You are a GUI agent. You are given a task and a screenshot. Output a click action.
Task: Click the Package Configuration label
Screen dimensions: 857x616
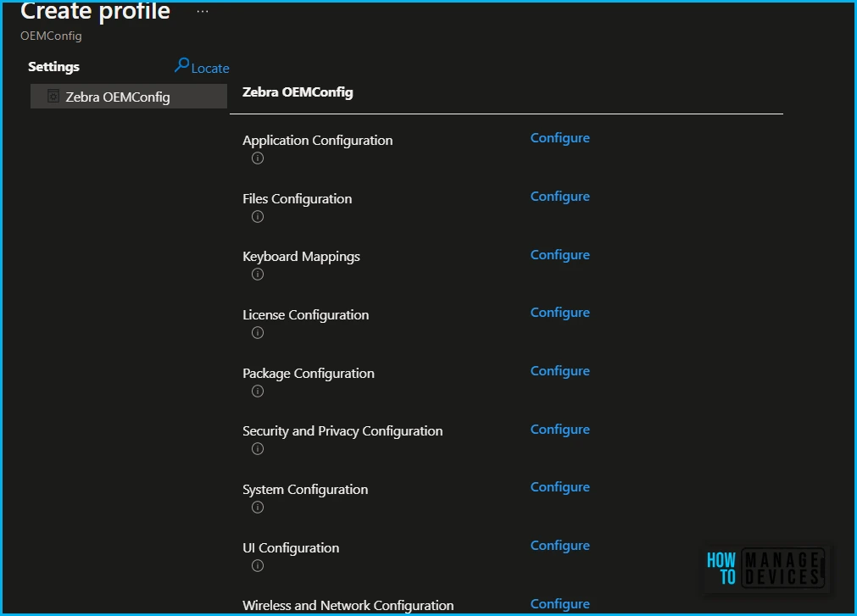(x=309, y=374)
